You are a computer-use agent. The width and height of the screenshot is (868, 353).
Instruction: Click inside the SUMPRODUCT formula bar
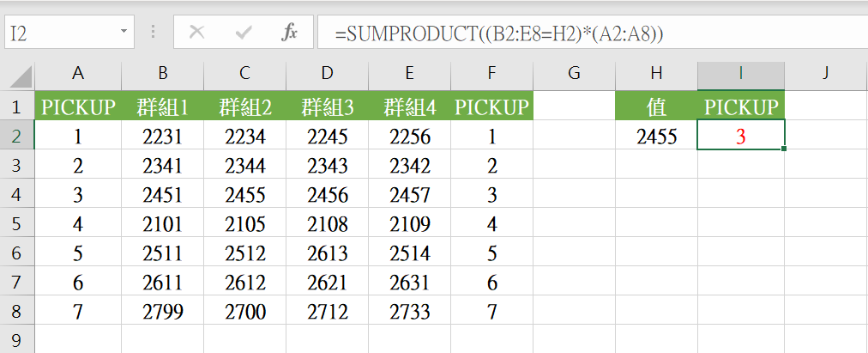(583, 33)
